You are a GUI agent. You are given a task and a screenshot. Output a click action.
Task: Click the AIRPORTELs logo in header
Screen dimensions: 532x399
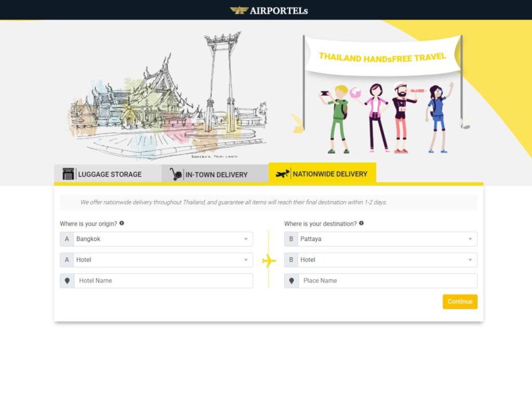[x=269, y=10]
